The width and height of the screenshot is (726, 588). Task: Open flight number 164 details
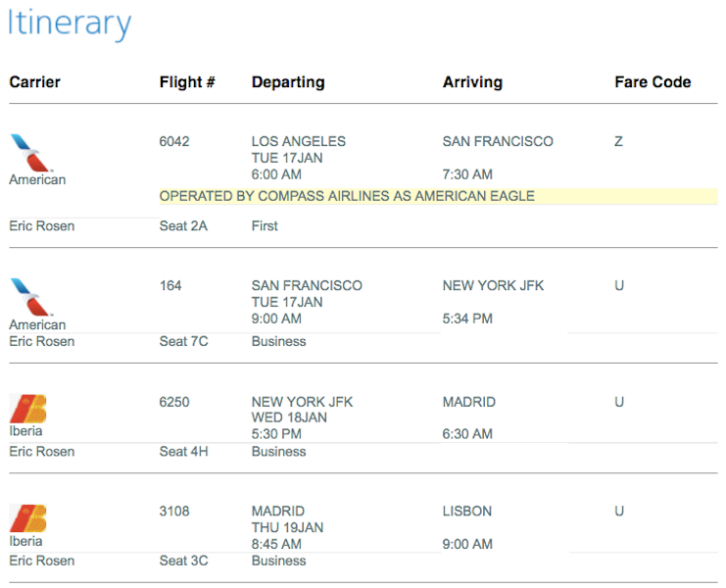(x=170, y=286)
